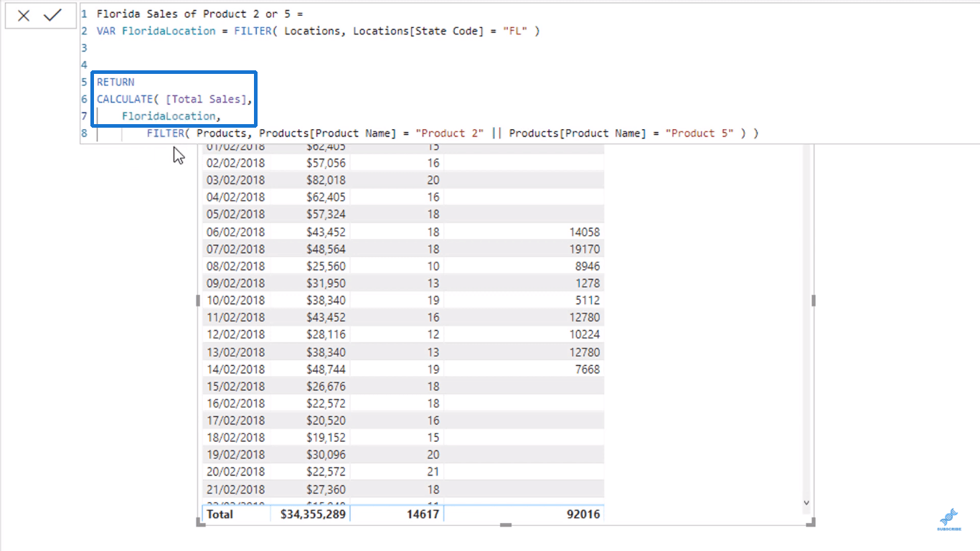
Task: Click the DNA subscribe logo icon
Action: click(x=948, y=518)
